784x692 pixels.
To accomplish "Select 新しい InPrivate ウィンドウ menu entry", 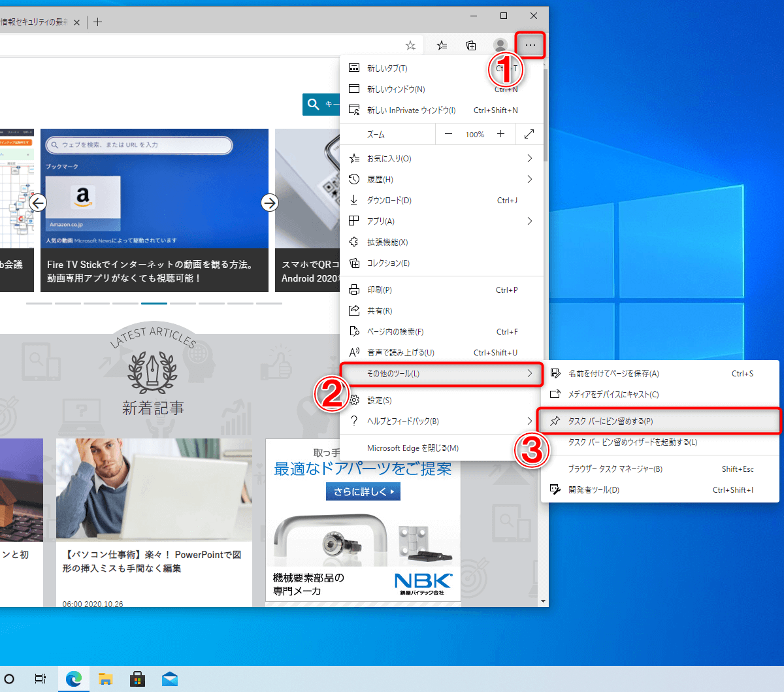I will point(442,110).
